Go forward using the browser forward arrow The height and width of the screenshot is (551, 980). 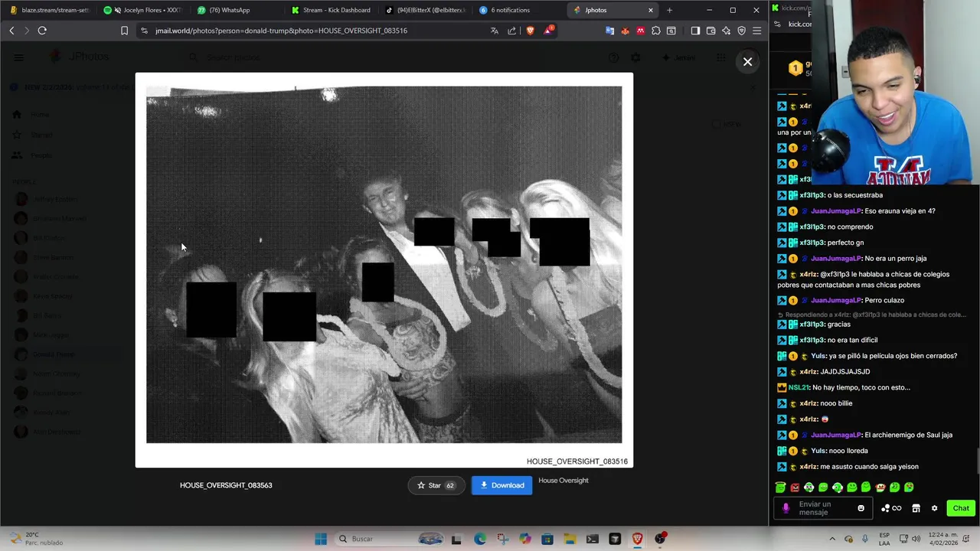26,31
